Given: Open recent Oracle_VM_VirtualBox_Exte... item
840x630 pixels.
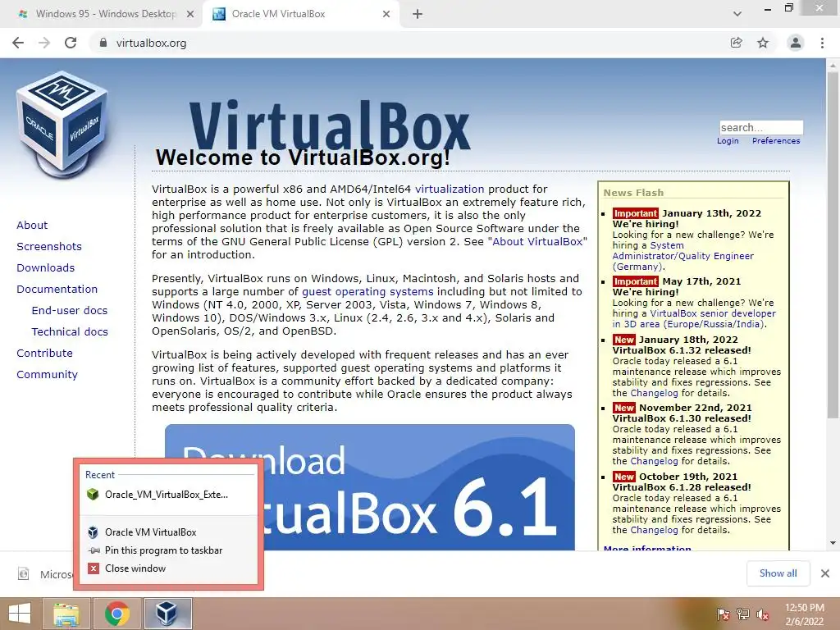Looking at the screenshot, I should (x=167, y=495).
